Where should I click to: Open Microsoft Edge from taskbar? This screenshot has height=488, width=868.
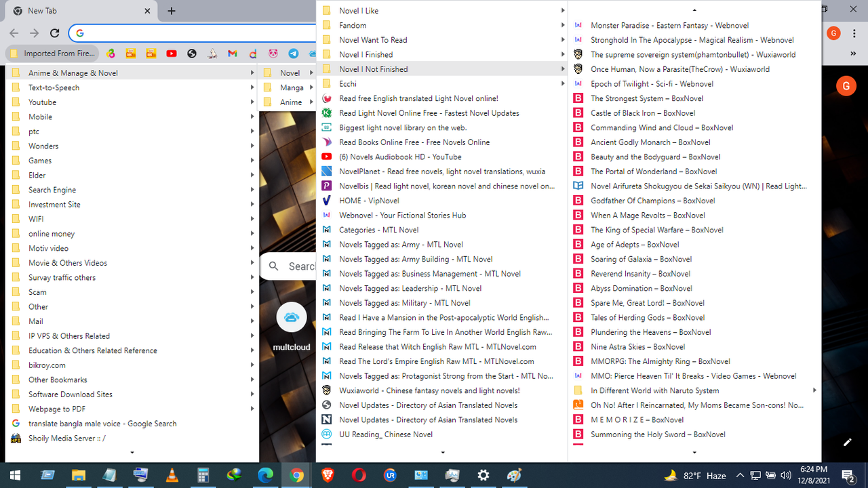click(x=265, y=475)
